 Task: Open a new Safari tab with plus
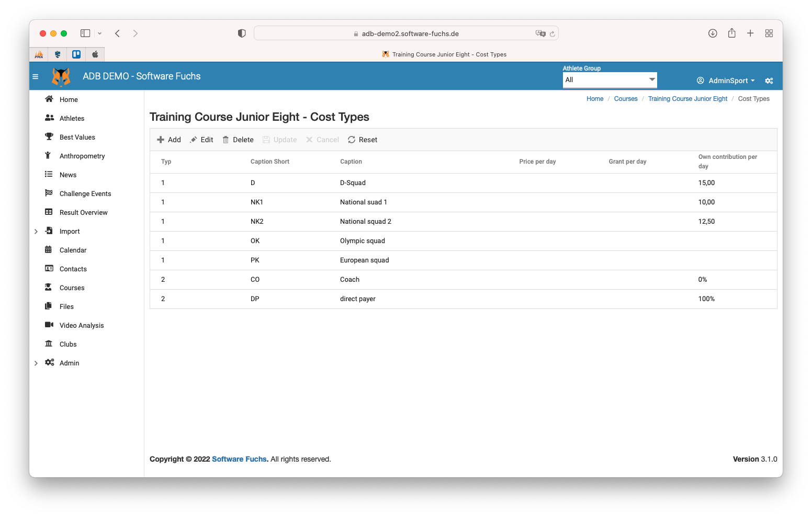(x=750, y=33)
